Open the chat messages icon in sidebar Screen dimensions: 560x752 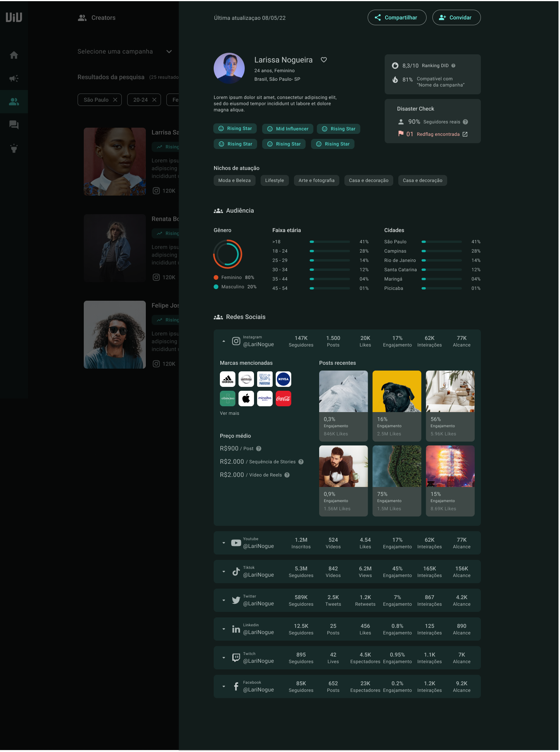click(x=14, y=125)
